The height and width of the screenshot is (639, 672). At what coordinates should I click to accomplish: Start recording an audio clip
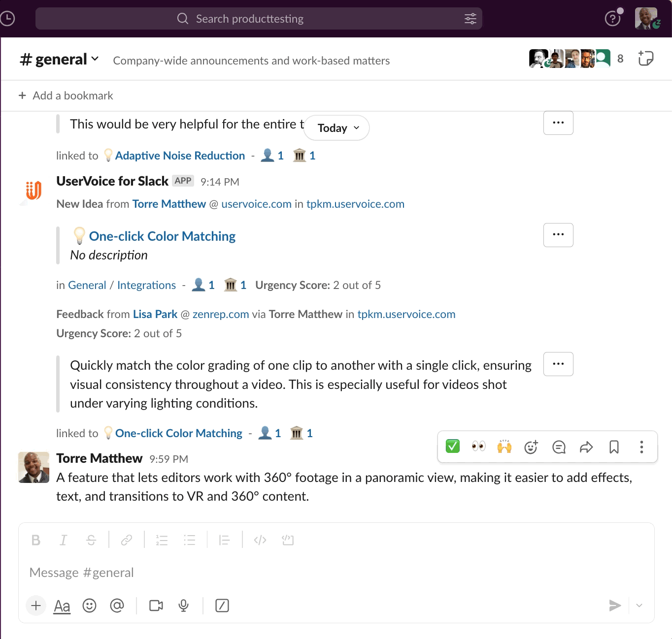pos(183,606)
